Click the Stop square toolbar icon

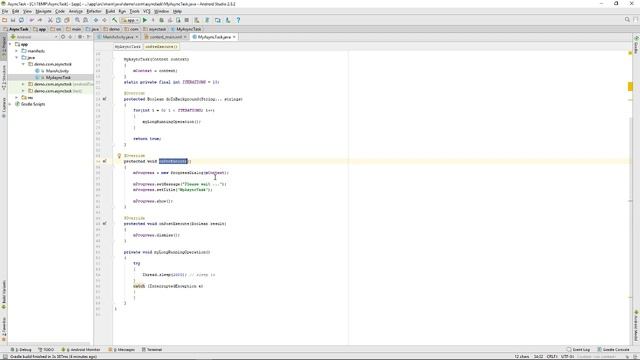tap(187, 20)
